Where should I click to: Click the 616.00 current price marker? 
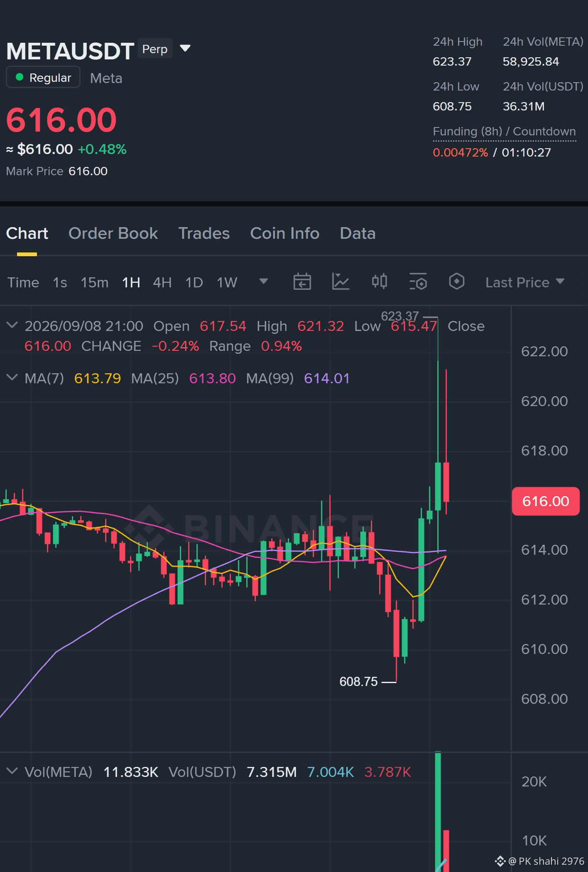(x=546, y=501)
